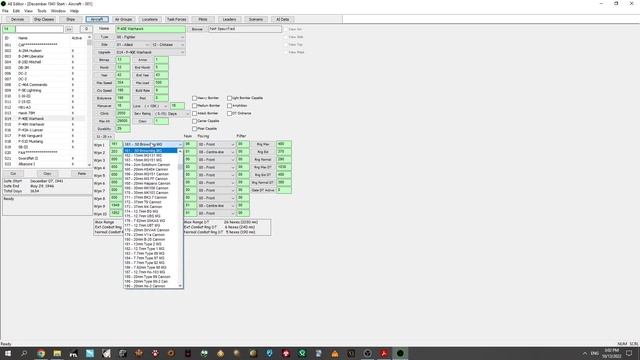Select A-29A Hudson in aircraft list

click(x=30, y=51)
